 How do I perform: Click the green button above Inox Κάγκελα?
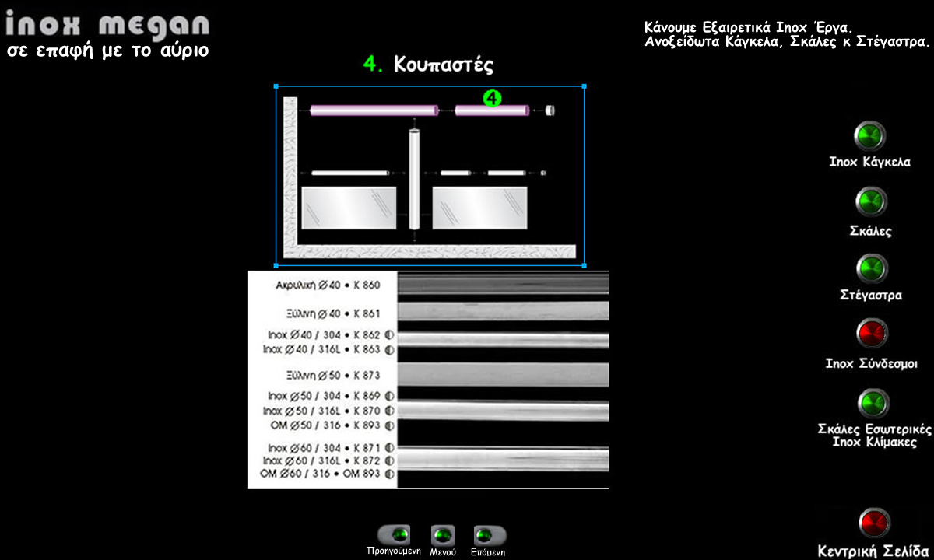pyautogui.click(x=869, y=136)
